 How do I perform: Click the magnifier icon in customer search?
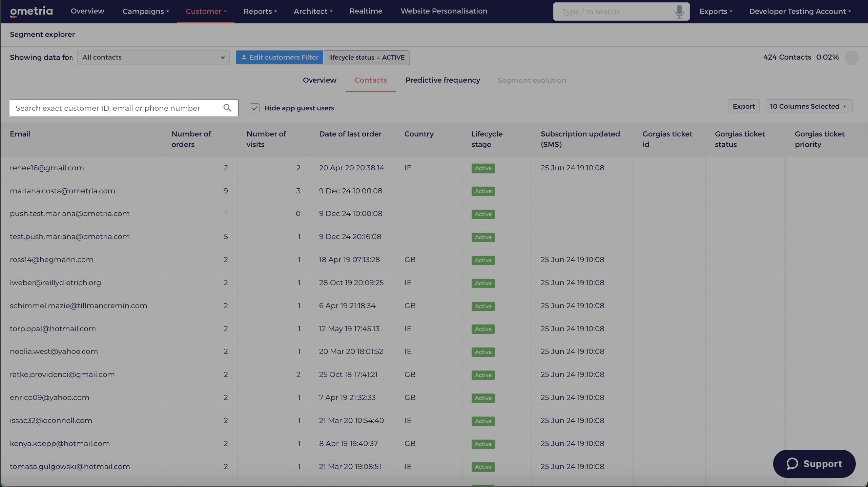[227, 108]
